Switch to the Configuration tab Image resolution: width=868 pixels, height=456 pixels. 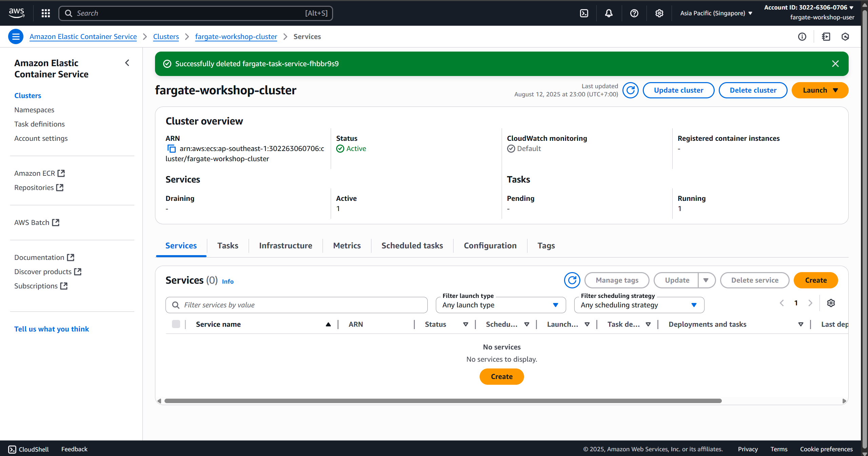click(x=490, y=246)
